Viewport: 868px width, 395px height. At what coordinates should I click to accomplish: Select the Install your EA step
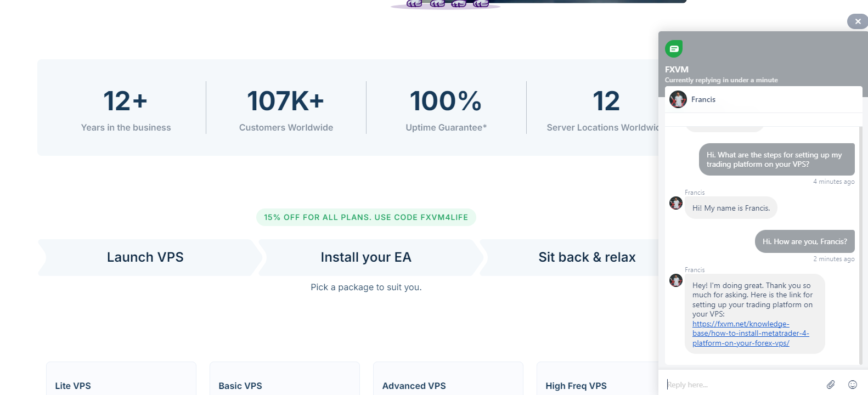[x=366, y=257]
